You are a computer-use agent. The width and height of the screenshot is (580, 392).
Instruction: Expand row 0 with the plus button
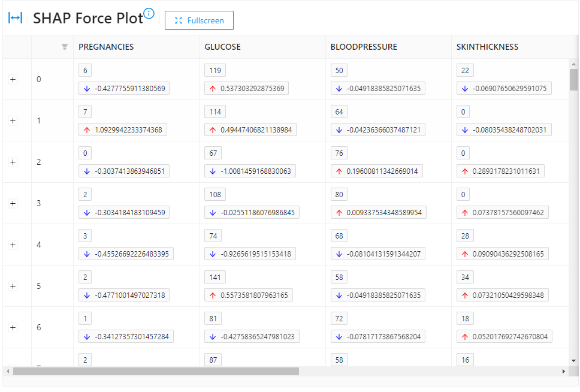pyautogui.click(x=13, y=79)
